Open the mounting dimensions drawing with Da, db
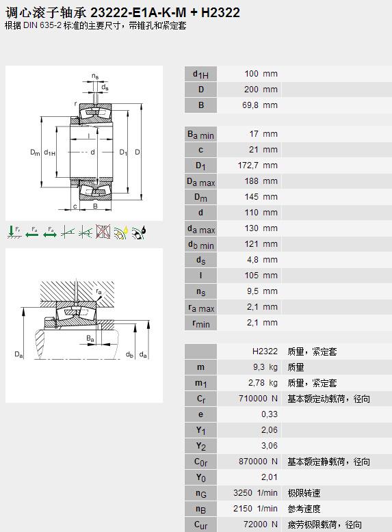 (x=84, y=325)
